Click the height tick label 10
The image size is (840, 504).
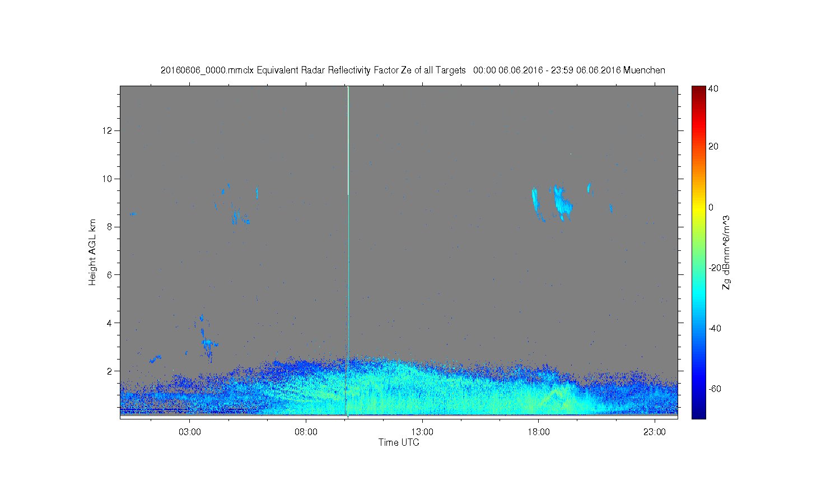click(108, 179)
